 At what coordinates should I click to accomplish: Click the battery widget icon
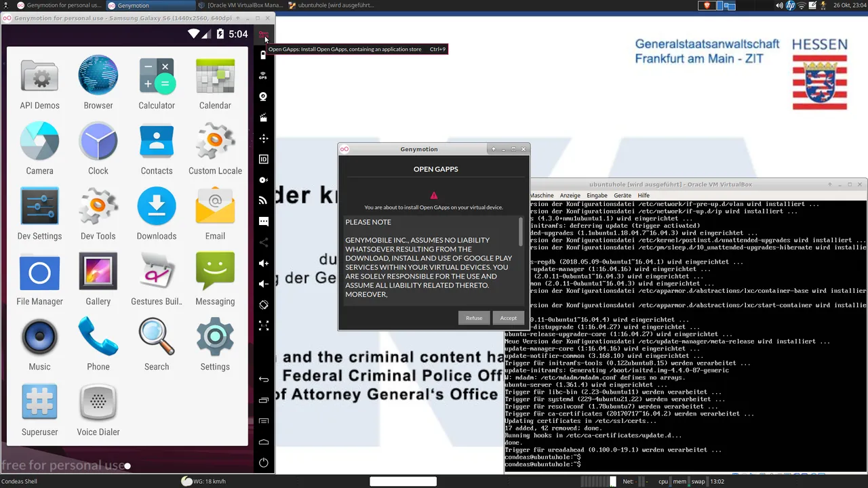(x=263, y=55)
